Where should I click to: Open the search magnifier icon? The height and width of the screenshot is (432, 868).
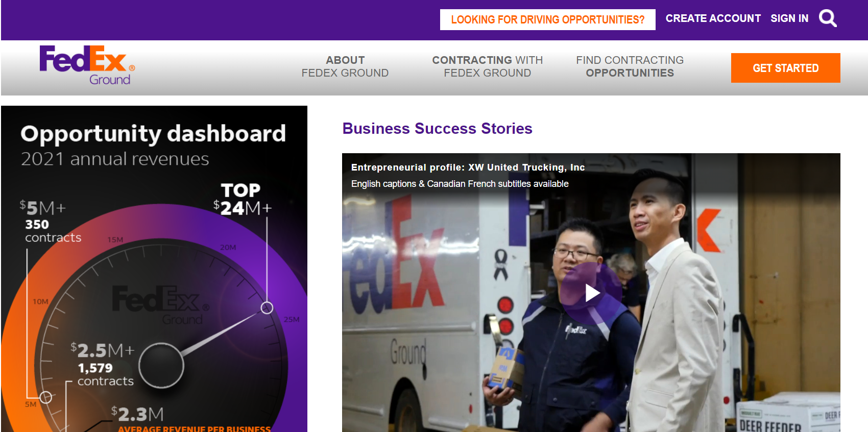(x=828, y=18)
